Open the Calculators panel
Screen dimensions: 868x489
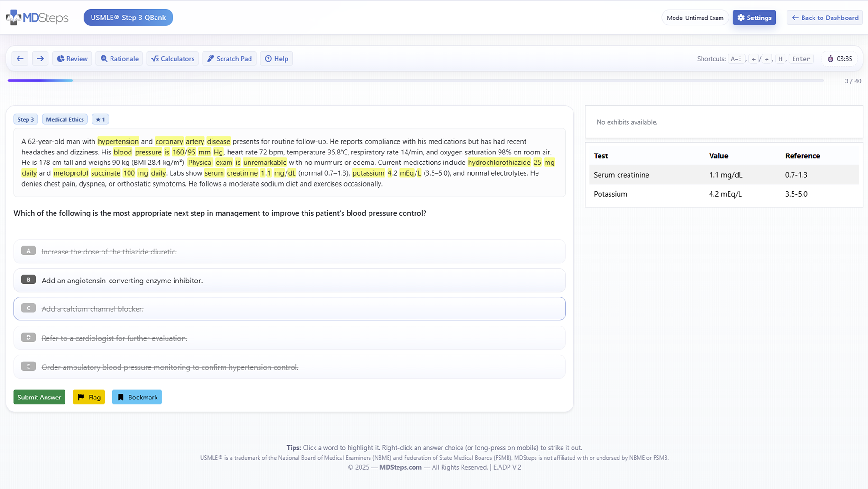172,58
